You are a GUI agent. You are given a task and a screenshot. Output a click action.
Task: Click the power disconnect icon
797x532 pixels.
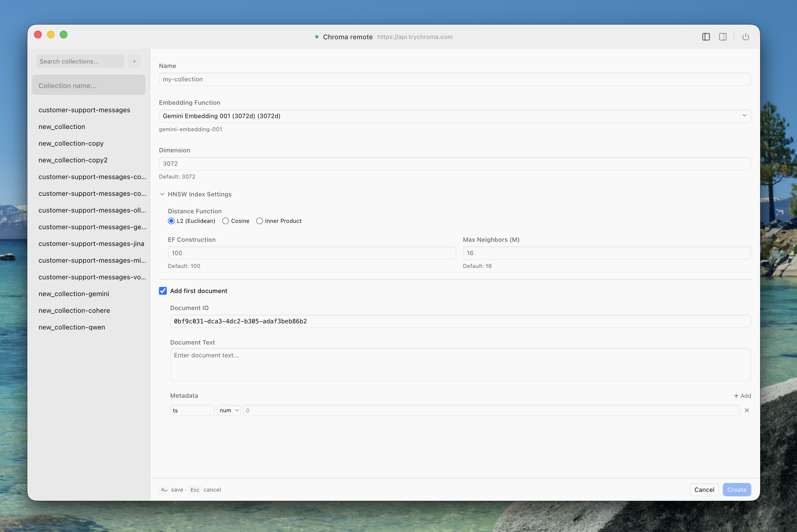(745, 37)
